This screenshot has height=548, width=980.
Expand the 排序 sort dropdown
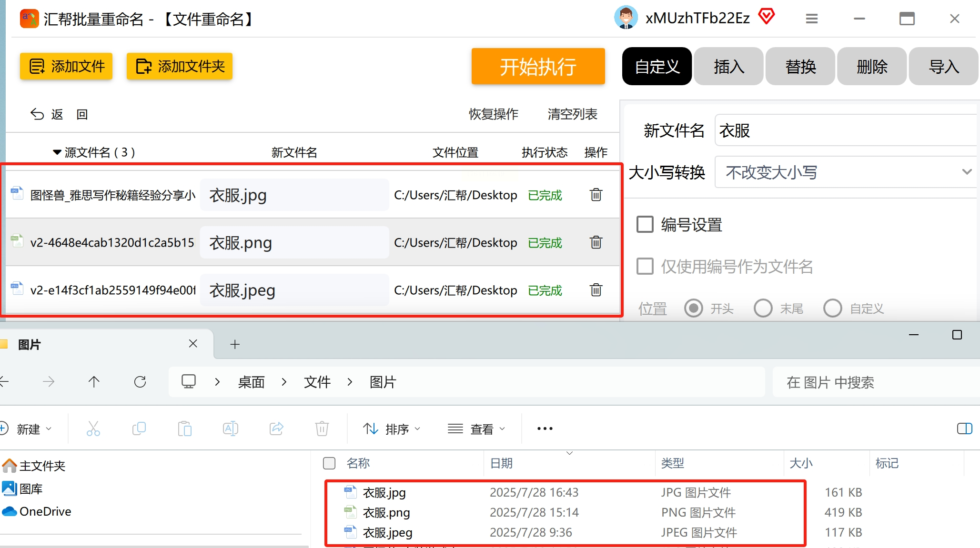[392, 429]
